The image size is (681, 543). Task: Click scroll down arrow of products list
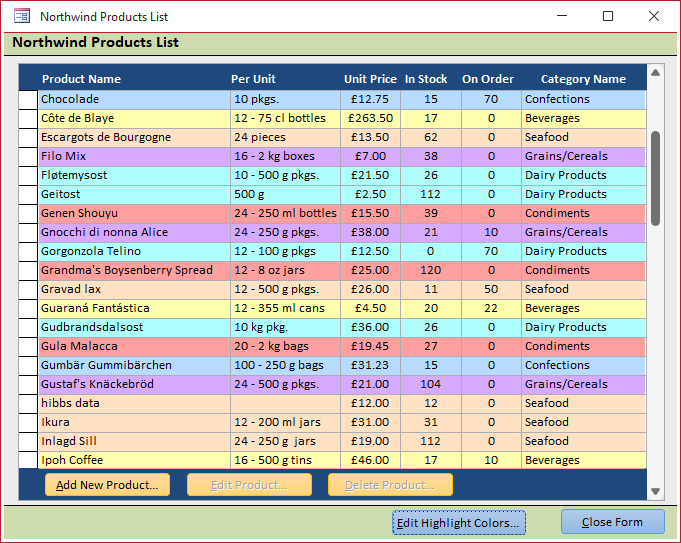click(x=655, y=491)
